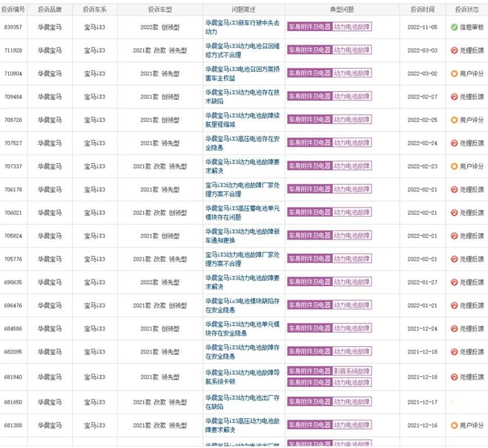Open complaint '动力电池故障新车通知更换'

coord(242,236)
